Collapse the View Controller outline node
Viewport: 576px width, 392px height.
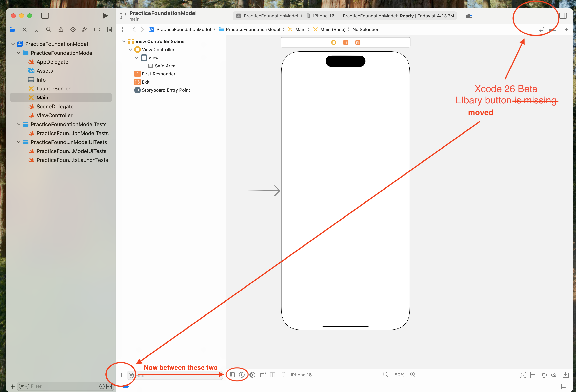tap(130, 50)
